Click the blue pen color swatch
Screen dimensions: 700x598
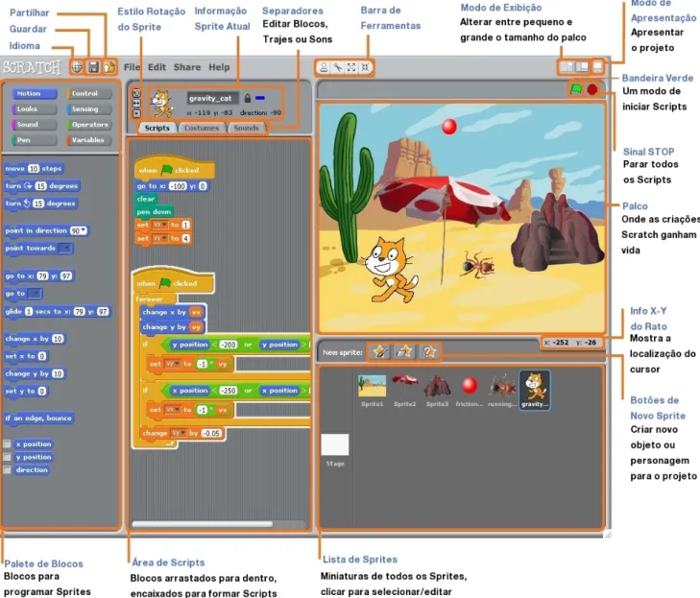[x=260, y=98]
